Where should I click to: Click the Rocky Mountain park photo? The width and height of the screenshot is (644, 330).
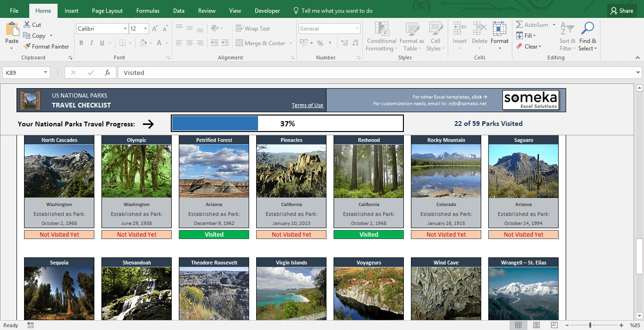pos(446,171)
